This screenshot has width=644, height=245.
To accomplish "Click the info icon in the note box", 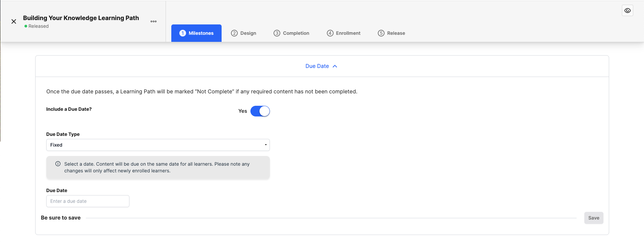I will pyautogui.click(x=58, y=164).
